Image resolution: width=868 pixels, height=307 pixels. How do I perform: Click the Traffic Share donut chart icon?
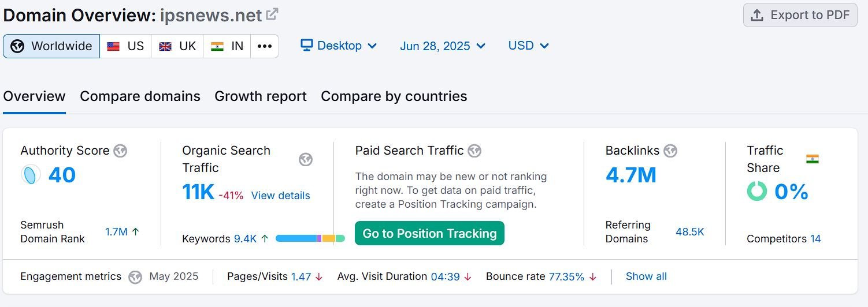coord(757,191)
